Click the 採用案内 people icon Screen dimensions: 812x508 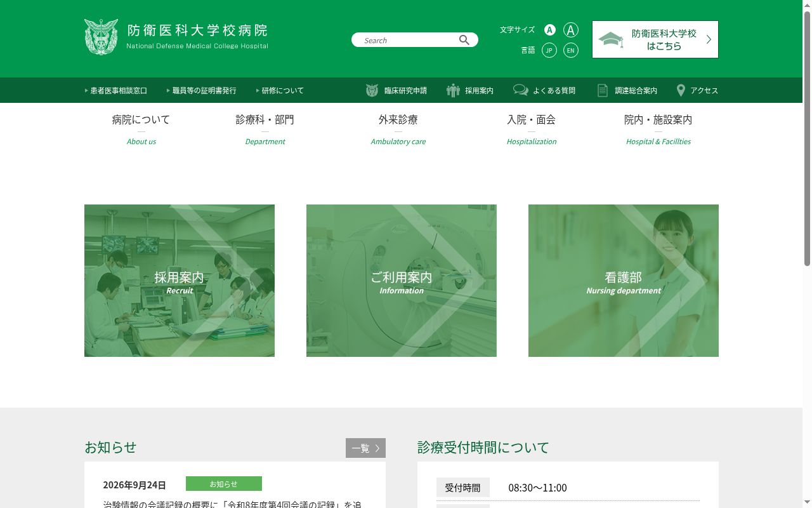[453, 90]
